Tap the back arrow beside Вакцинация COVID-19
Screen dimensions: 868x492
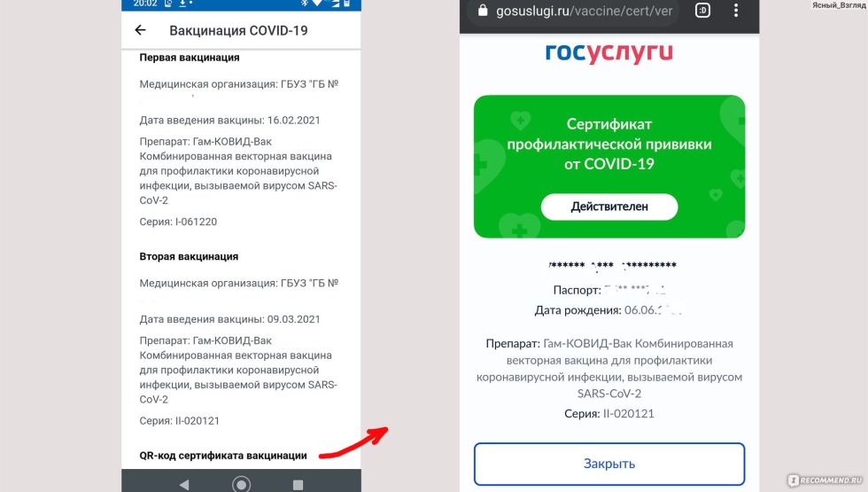pos(141,30)
